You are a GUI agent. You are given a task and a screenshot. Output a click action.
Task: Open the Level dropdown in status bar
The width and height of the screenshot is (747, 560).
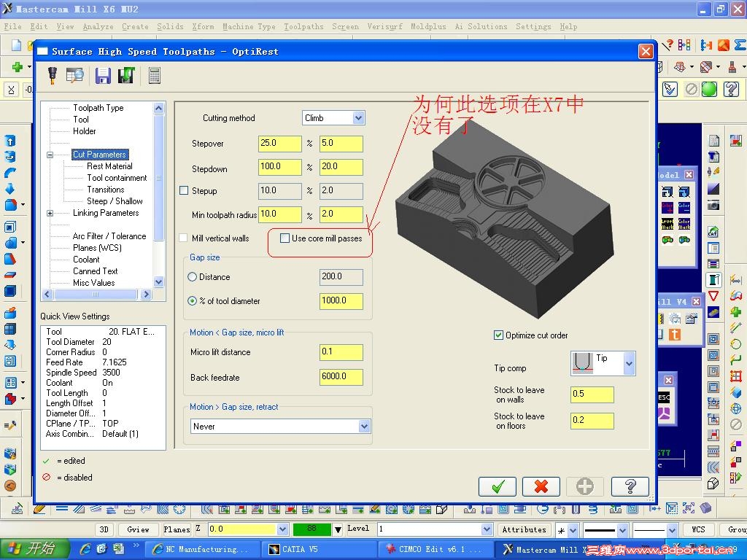pos(487,529)
